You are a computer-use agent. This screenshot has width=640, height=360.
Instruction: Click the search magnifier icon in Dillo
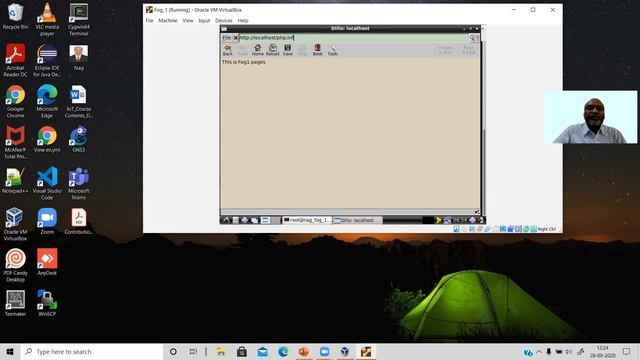point(472,38)
